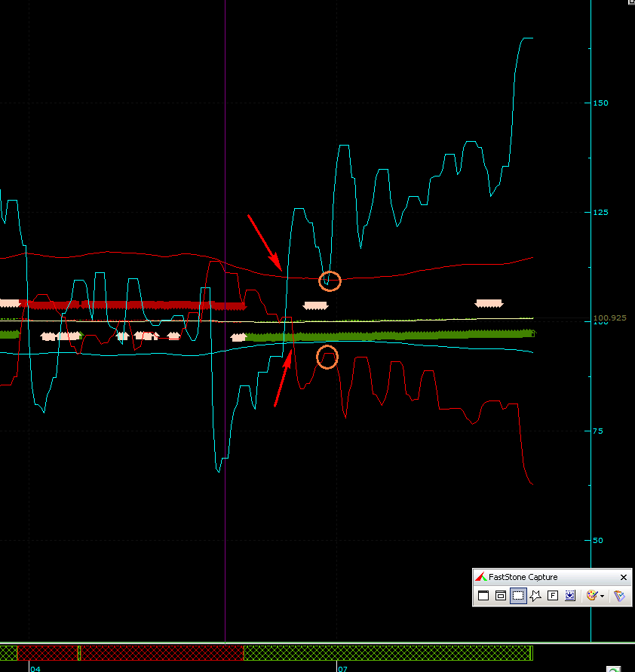Click the long red hatched session bar

coord(162,652)
